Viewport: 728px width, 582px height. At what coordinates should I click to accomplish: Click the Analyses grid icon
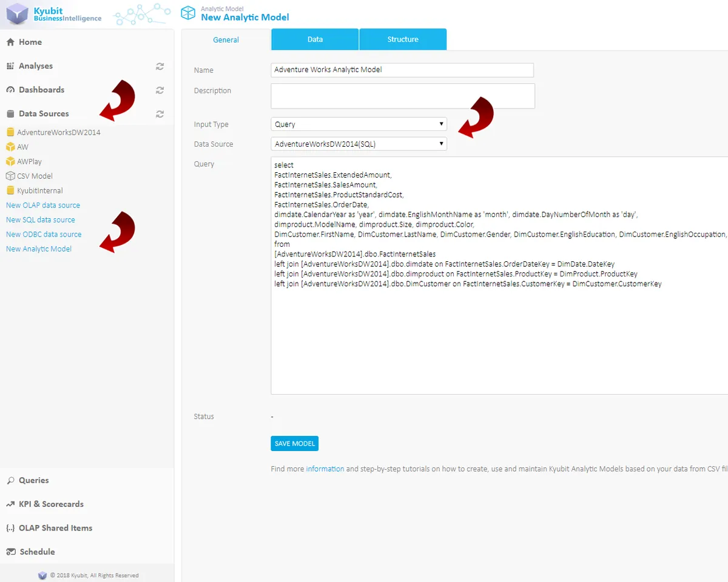(10, 66)
